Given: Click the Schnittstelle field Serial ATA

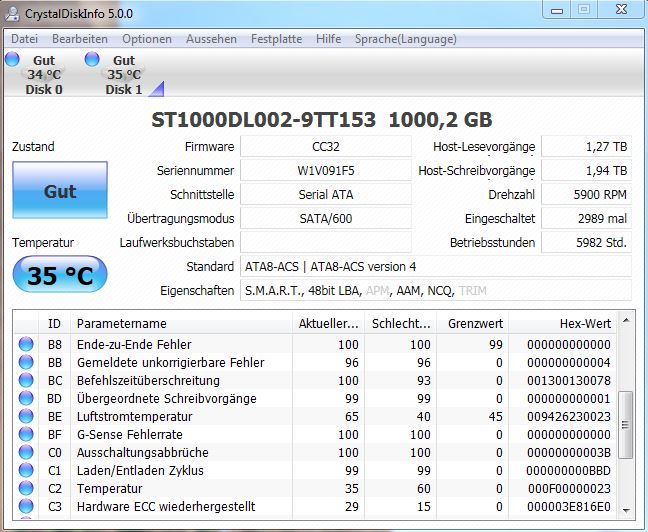Looking at the screenshot, I should (326, 194).
